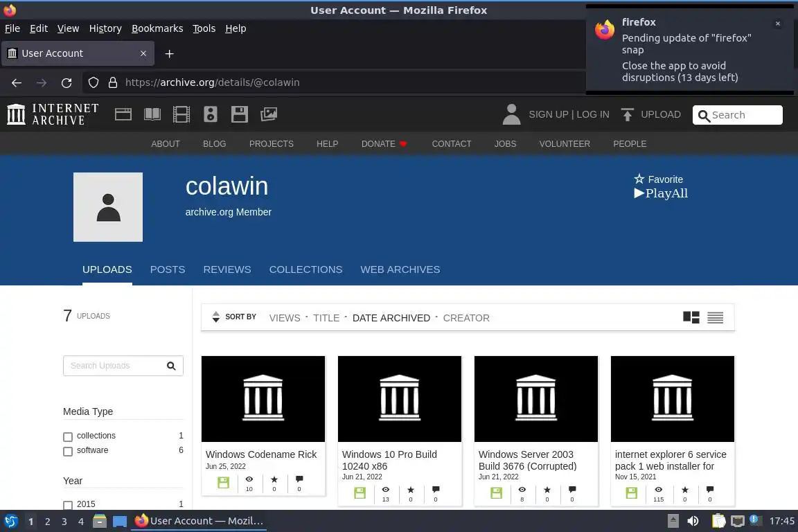Sort uploads by DATE ARCHIVED

point(391,318)
